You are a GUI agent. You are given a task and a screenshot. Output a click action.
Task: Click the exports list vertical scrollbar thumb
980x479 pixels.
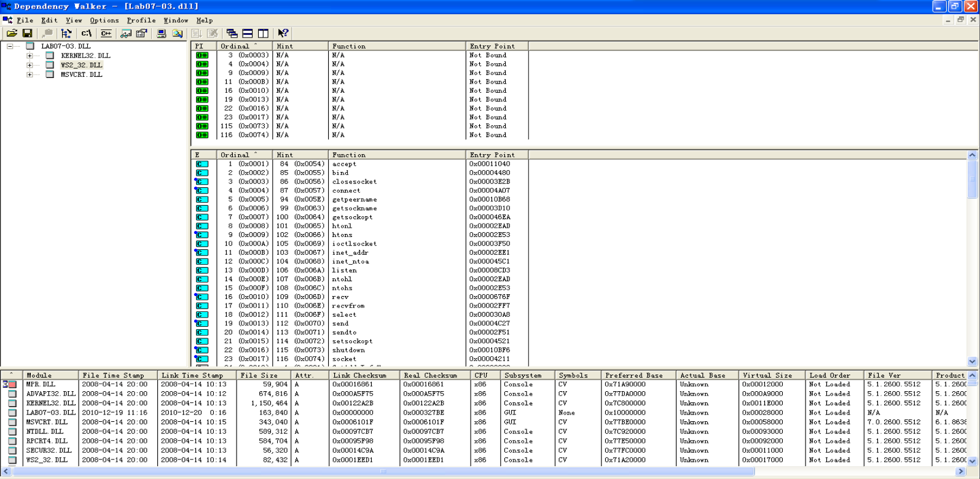[x=972, y=179]
